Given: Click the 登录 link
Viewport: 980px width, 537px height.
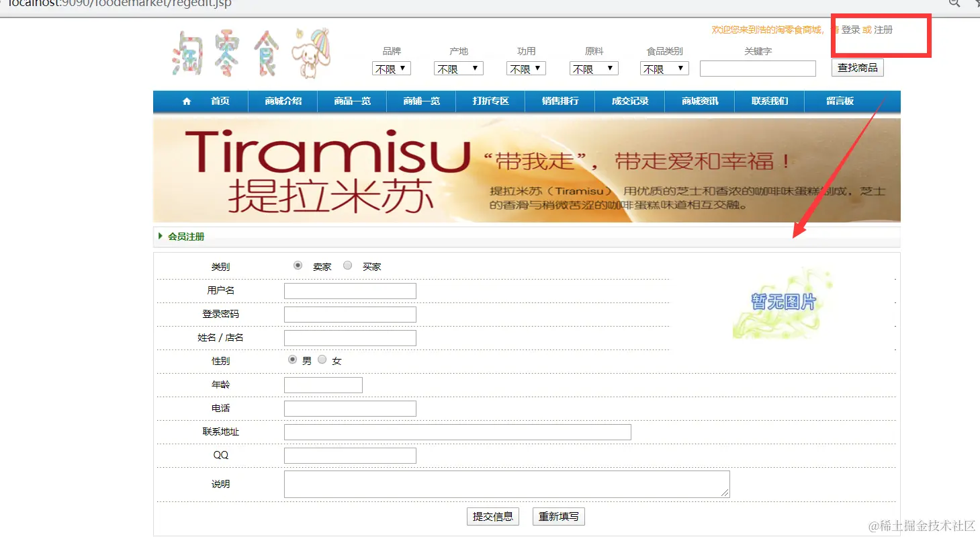Looking at the screenshot, I should (x=851, y=30).
